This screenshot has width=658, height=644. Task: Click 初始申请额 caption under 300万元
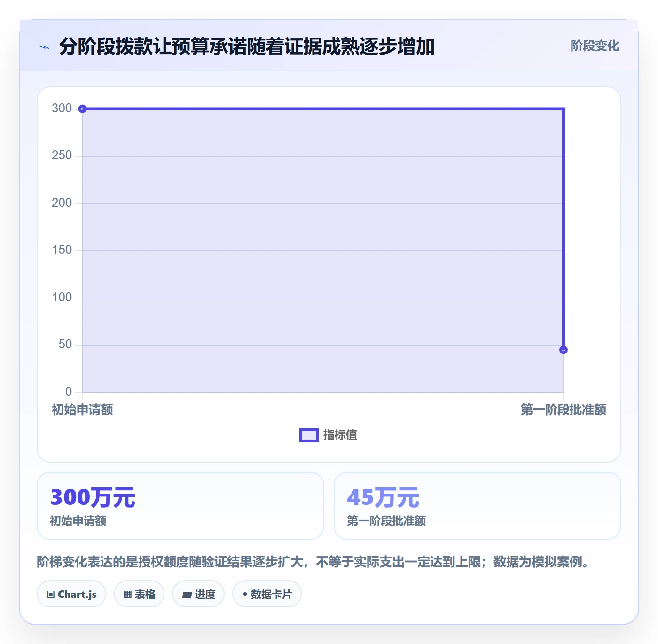[78, 521]
